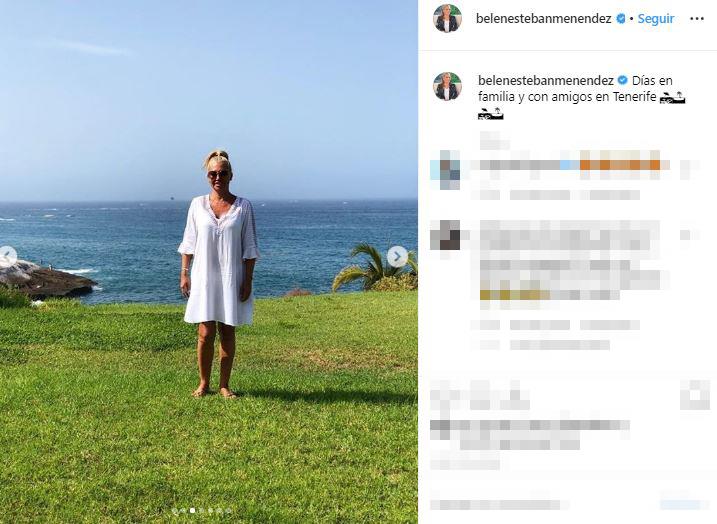The height and width of the screenshot is (524, 717).
Task: Go back with the left carousel arrow
Action: pos(8,257)
